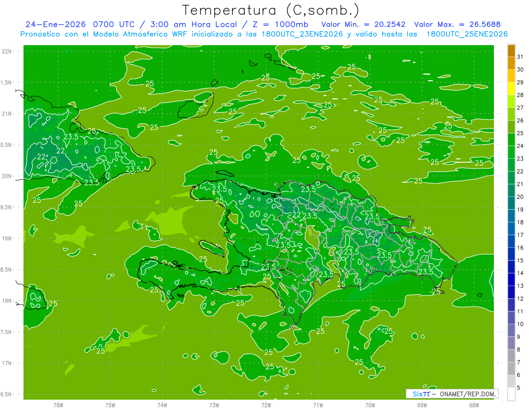The height and width of the screenshot is (411, 532).
Task: Click the 'Valor Max. = 26.5688' readout
Action: point(458,24)
